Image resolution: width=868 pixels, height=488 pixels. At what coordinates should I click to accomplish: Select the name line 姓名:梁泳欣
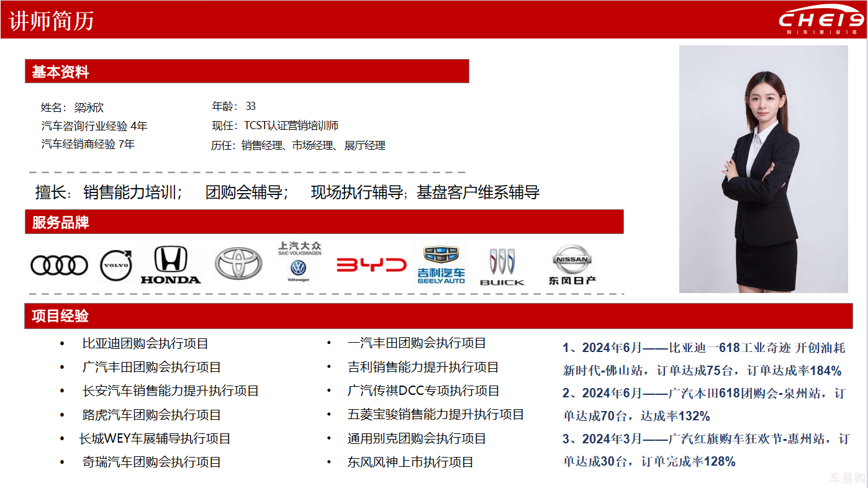click(72, 107)
